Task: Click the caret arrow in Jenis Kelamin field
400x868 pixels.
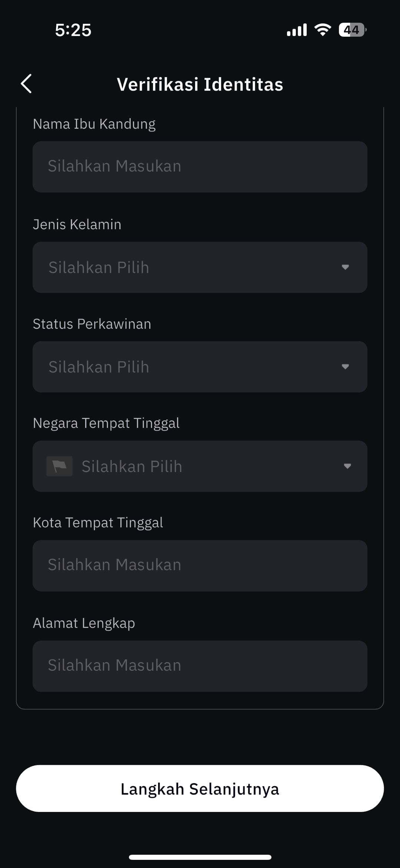Action: (x=345, y=267)
